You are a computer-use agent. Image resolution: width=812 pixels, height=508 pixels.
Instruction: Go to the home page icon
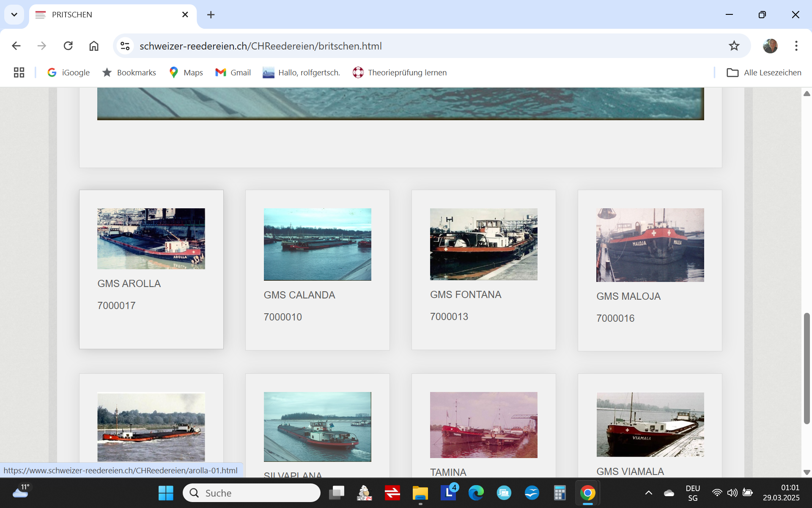point(94,46)
